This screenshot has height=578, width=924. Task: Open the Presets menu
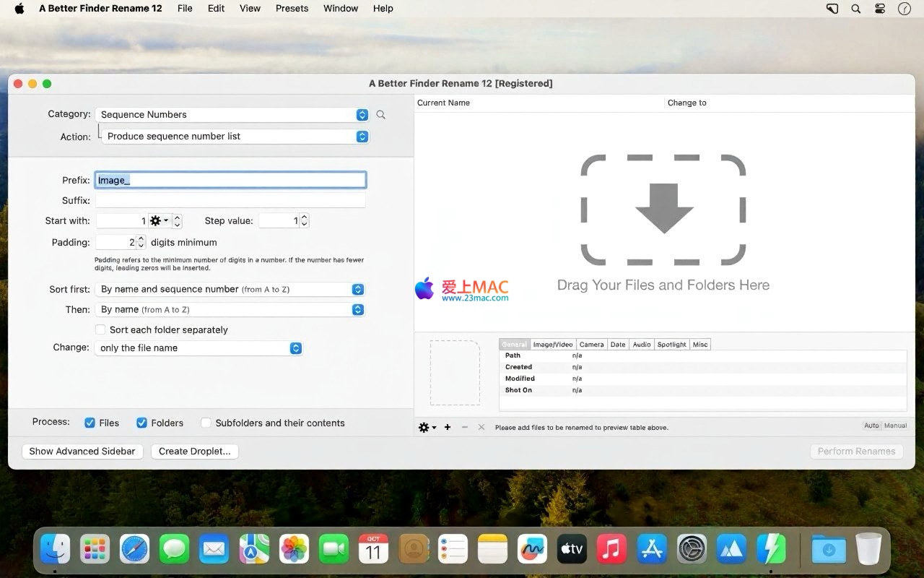(292, 9)
